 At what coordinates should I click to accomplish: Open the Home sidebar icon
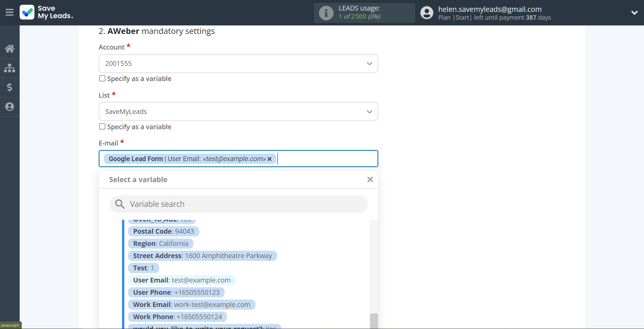9,49
